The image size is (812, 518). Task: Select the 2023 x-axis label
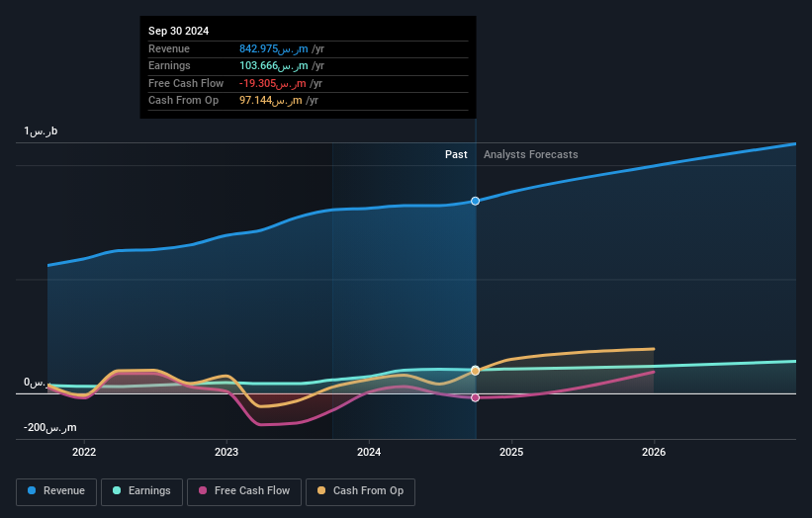point(226,452)
